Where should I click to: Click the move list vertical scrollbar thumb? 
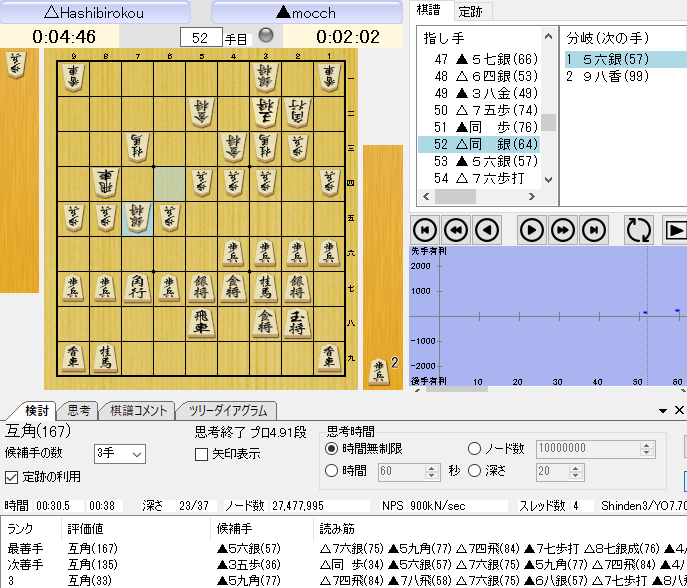click(x=548, y=122)
